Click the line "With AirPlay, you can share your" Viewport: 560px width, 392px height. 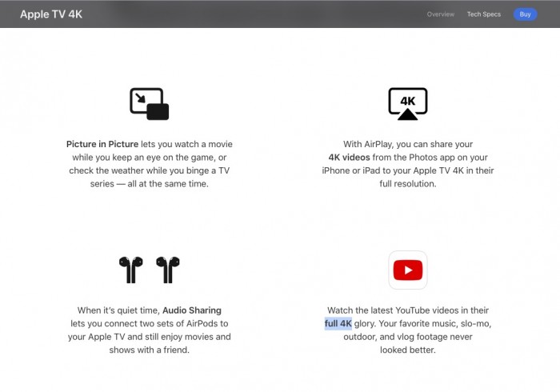(408, 144)
